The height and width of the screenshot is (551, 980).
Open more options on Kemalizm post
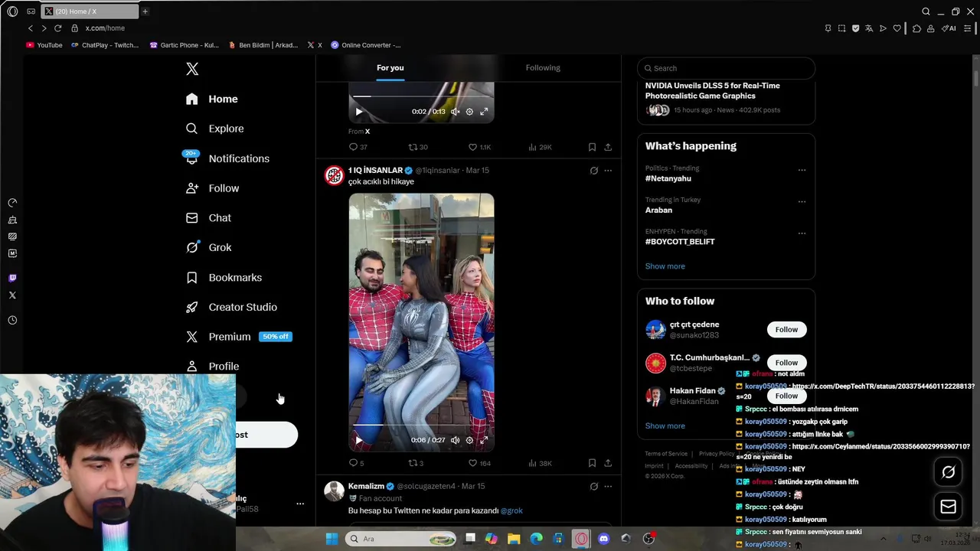tap(608, 487)
